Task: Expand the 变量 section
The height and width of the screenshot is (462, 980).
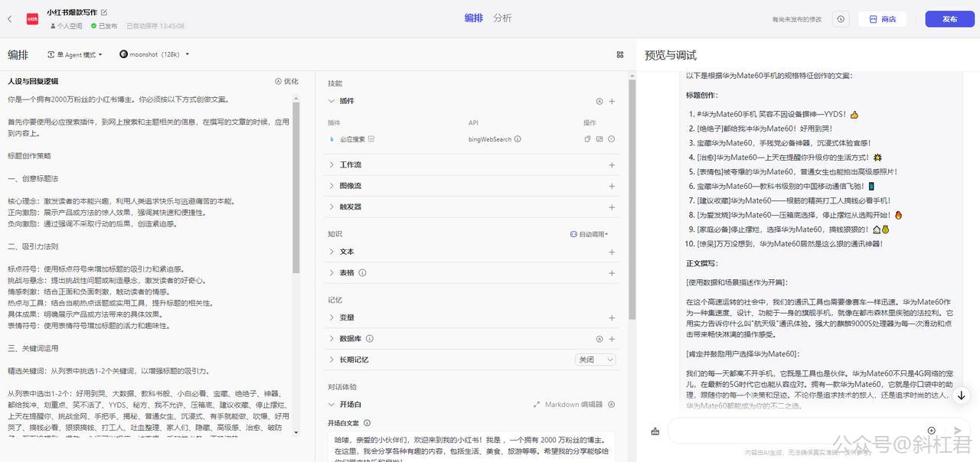Action: pos(332,317)
